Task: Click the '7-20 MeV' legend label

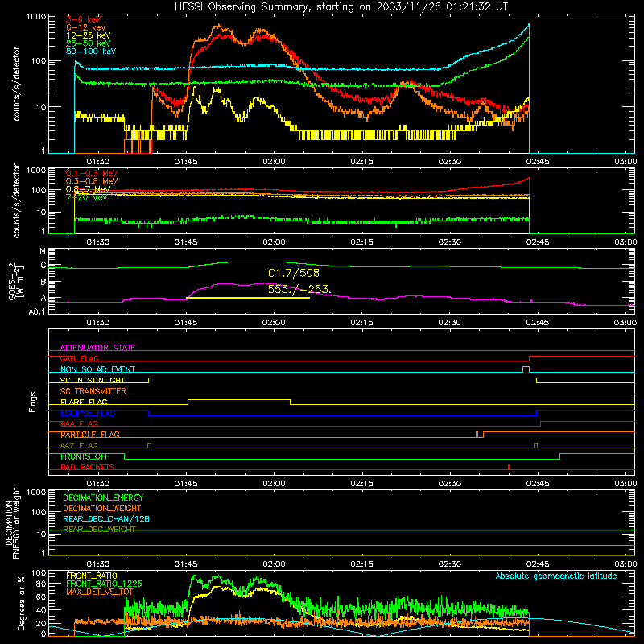Action: point(86,197)
